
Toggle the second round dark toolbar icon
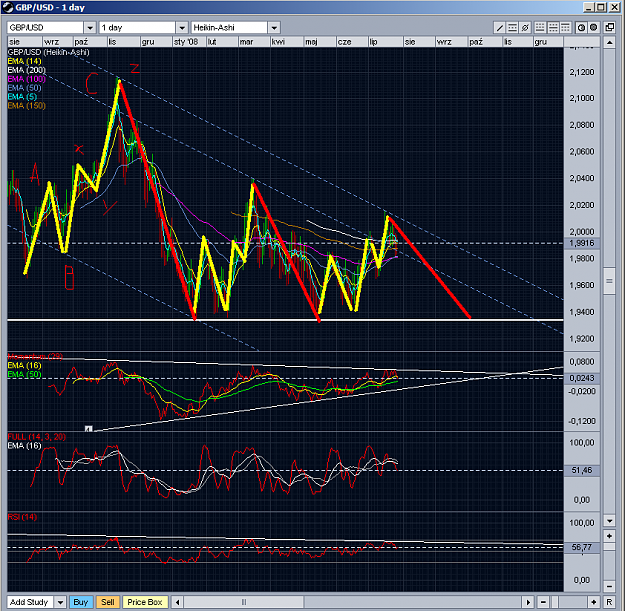click(x=594, y=28)
